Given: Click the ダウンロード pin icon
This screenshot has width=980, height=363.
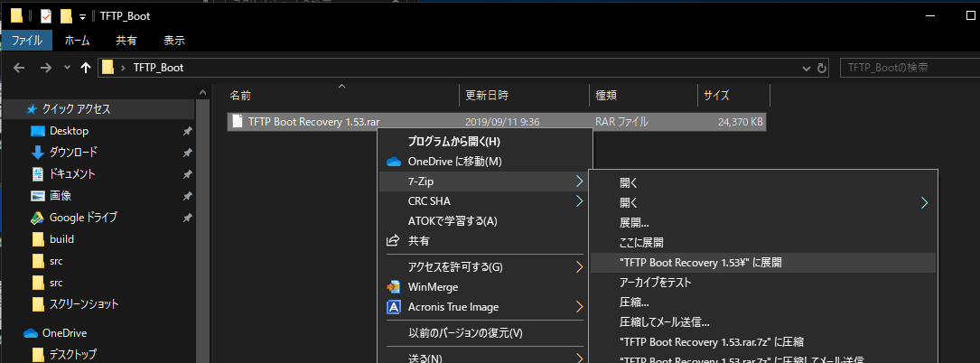Looking at the screenshot, I should (187, 153).
